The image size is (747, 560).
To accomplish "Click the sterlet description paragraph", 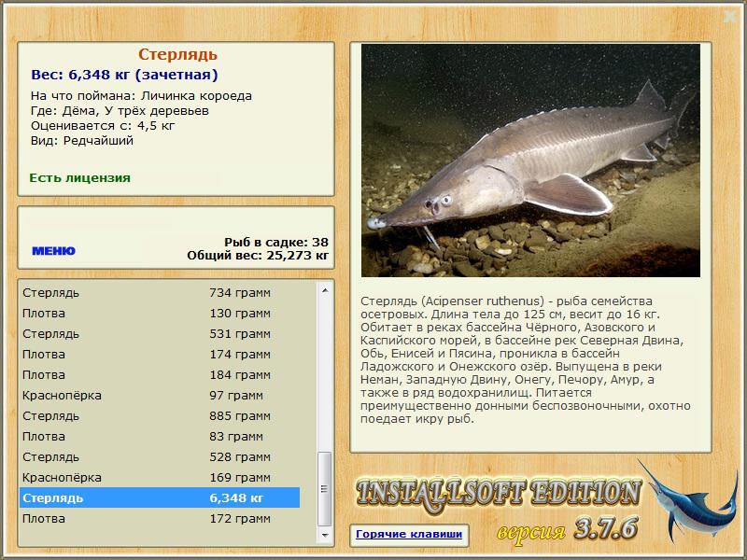I will click(526, 360).
